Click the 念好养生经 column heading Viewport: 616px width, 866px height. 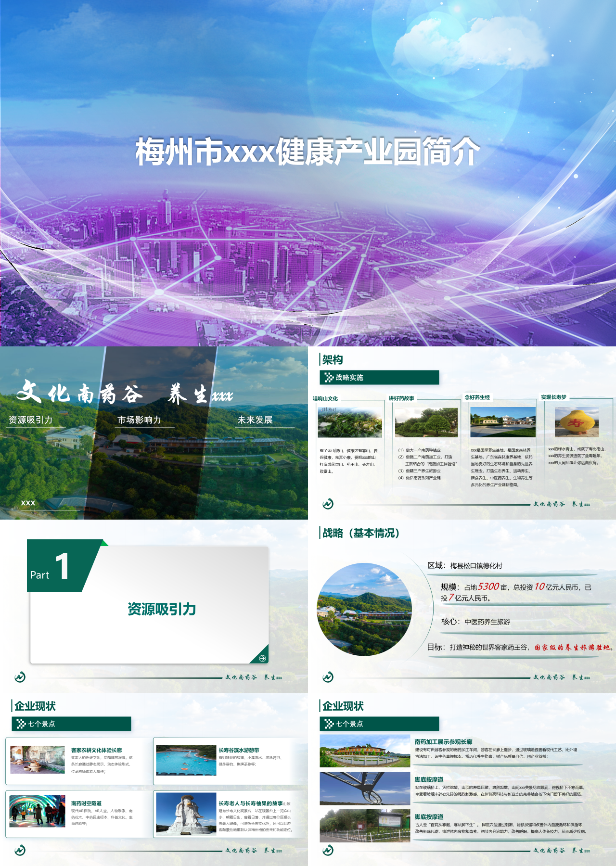tap(477, 397)
